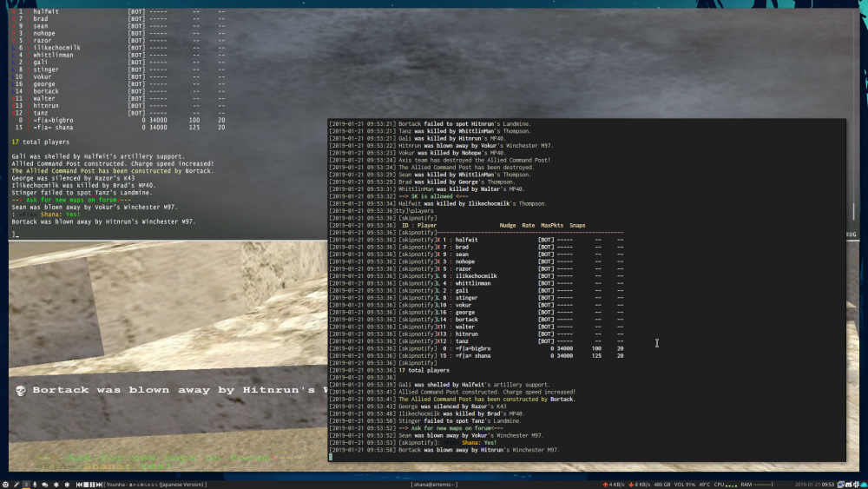Open the Chrome workspace icon in taskbar
868x489 pixels.
point(5,485)
